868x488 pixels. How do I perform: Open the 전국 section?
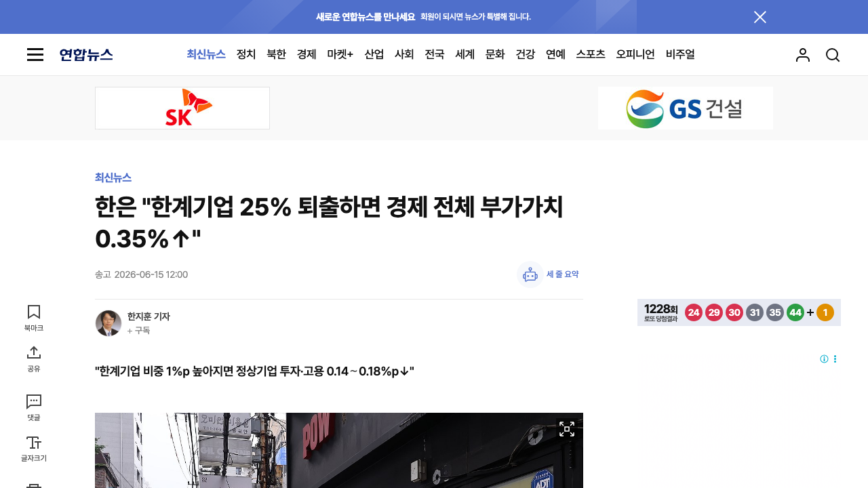[435, 55]
